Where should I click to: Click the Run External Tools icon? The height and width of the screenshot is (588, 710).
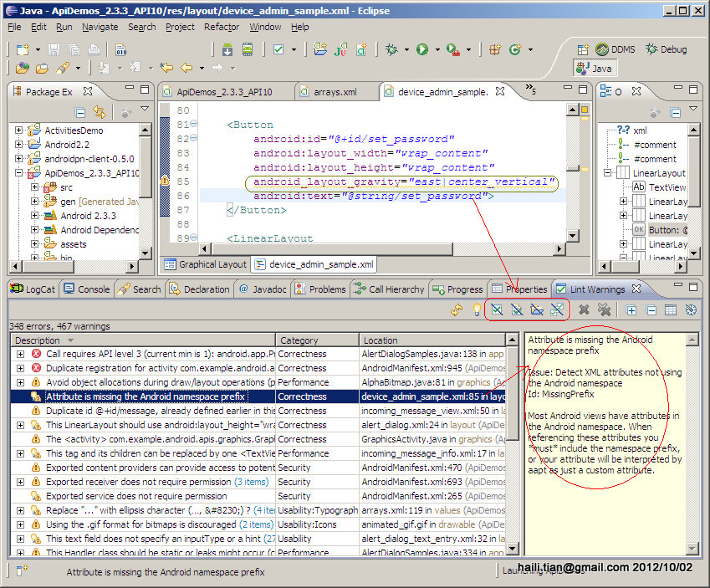452,49
